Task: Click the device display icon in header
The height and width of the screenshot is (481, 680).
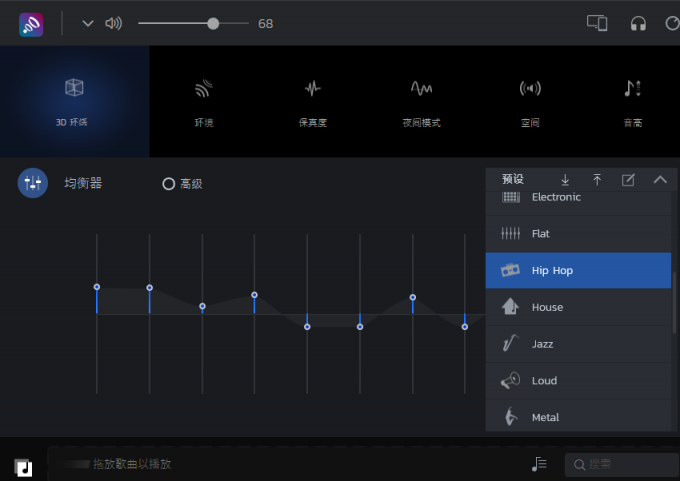Action: tap(597, 23)
